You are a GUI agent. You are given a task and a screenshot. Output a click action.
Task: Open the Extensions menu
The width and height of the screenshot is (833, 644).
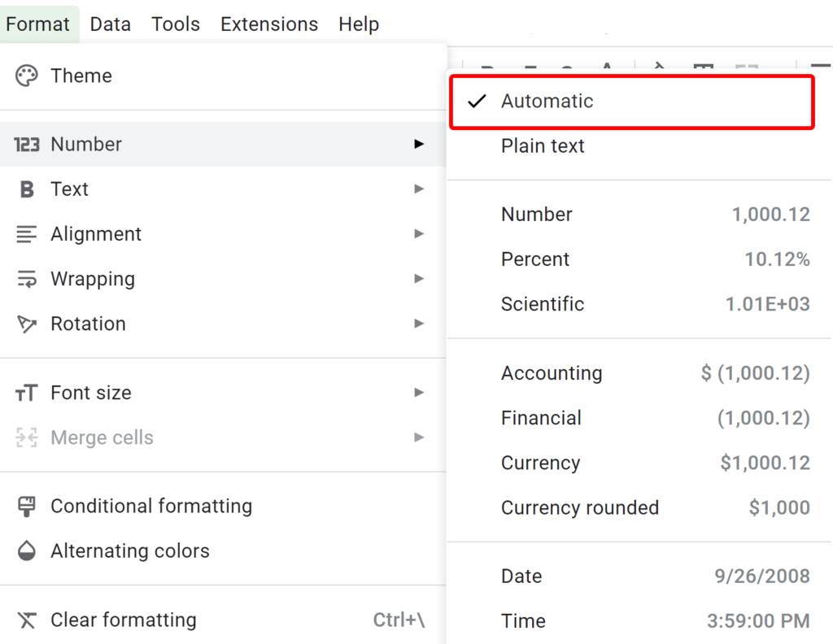pyautogui.click(x=268, y=24)
